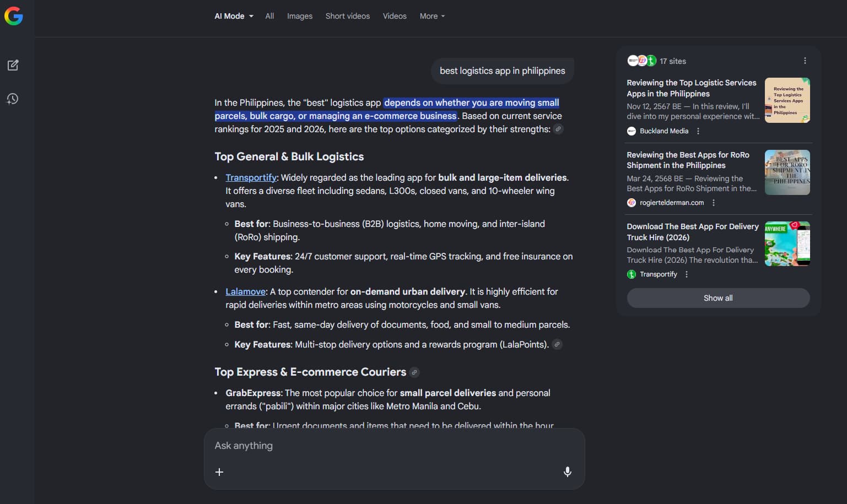Switch to the Videos tab
Image resolution: width=847 pixels, height=504 pixels.
point(395,16)
